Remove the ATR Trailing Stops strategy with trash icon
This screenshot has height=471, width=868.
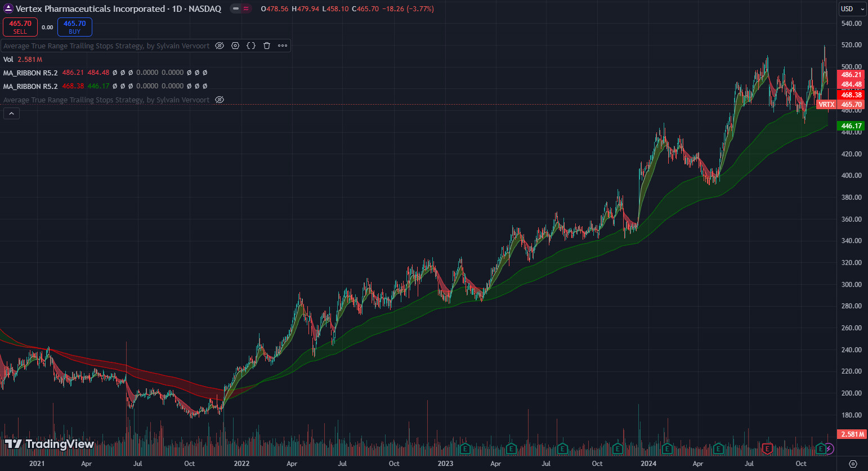pyautogui.click(x=267, y=46)
